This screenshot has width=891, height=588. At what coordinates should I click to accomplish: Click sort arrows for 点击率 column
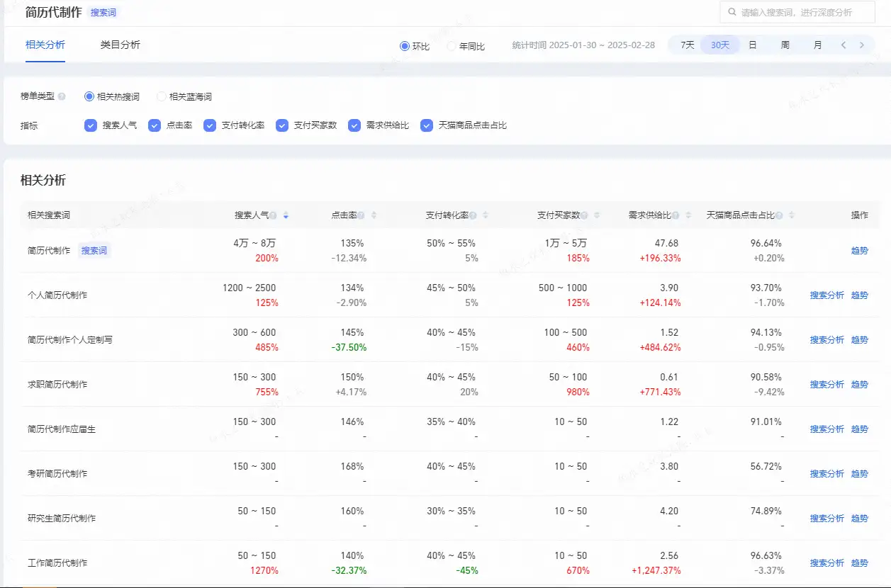[374, 215]
